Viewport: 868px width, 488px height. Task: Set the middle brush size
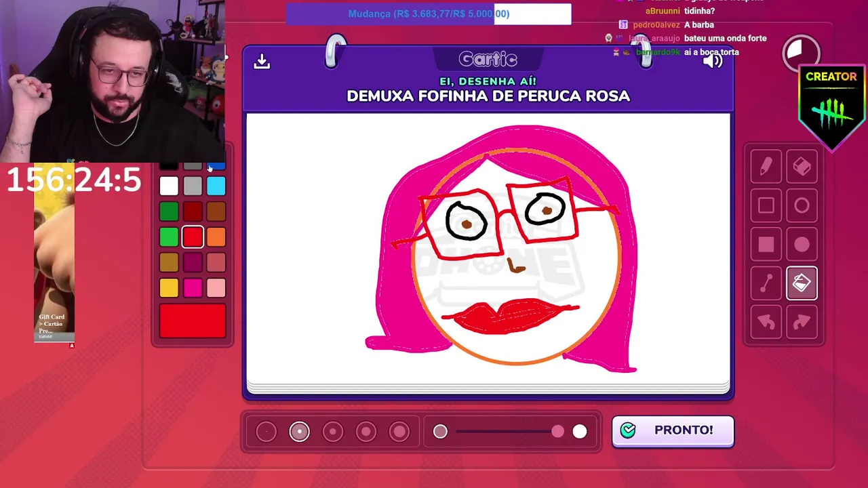pos(332,432)
